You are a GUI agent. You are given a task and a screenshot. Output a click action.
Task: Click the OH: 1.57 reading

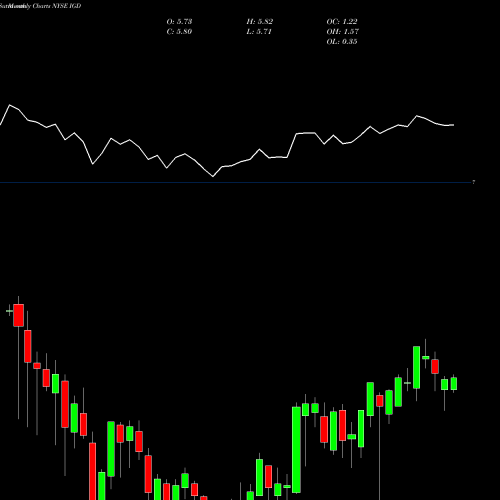pos(343,32)
